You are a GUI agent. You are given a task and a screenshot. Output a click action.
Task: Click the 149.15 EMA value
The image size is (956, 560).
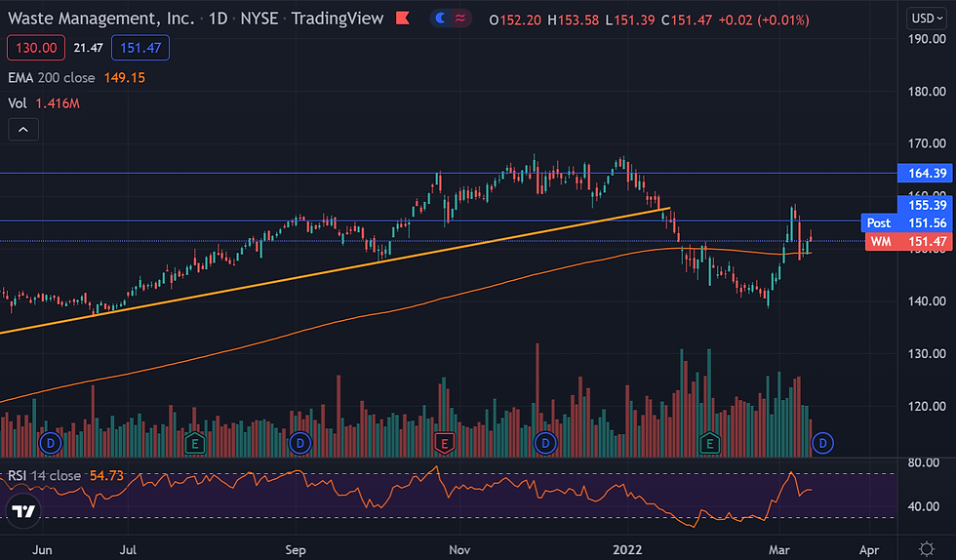pos(125,77)
